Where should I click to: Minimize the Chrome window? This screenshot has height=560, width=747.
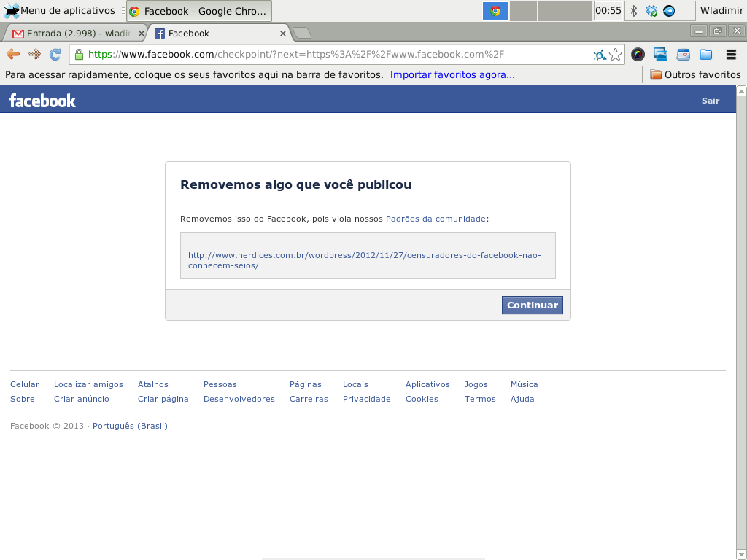point(699,31)
